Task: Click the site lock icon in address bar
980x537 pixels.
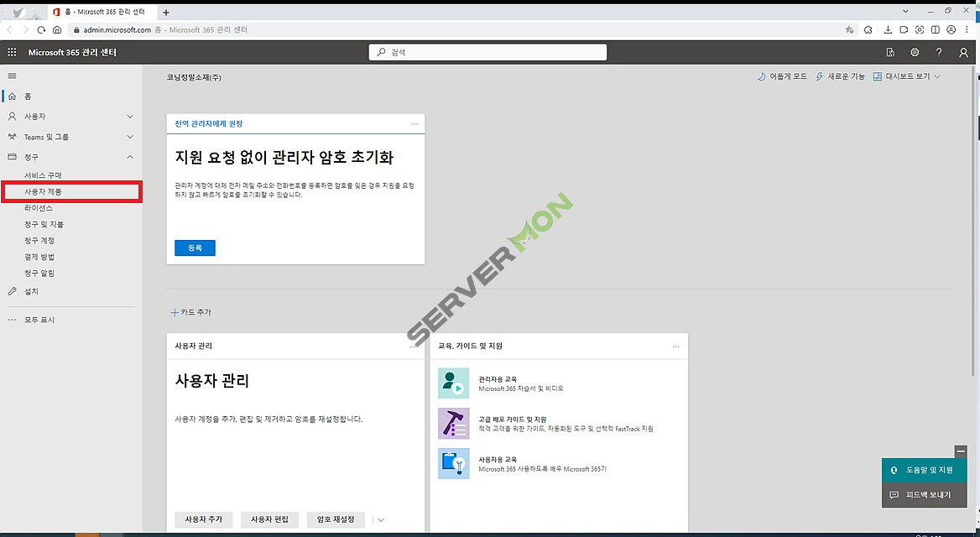Action: coord(77,29)
